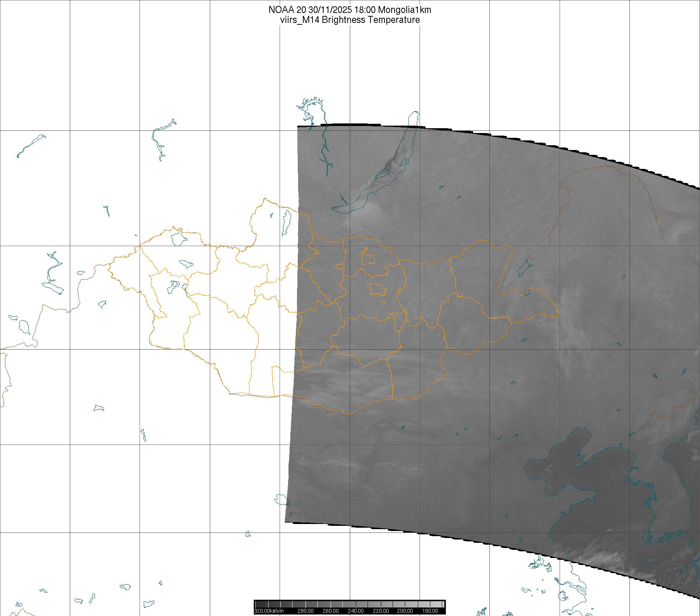Viewport: 700px width, 616px height.
Task: Click the '180.00' colorbar label
Action: click(430, 611)
